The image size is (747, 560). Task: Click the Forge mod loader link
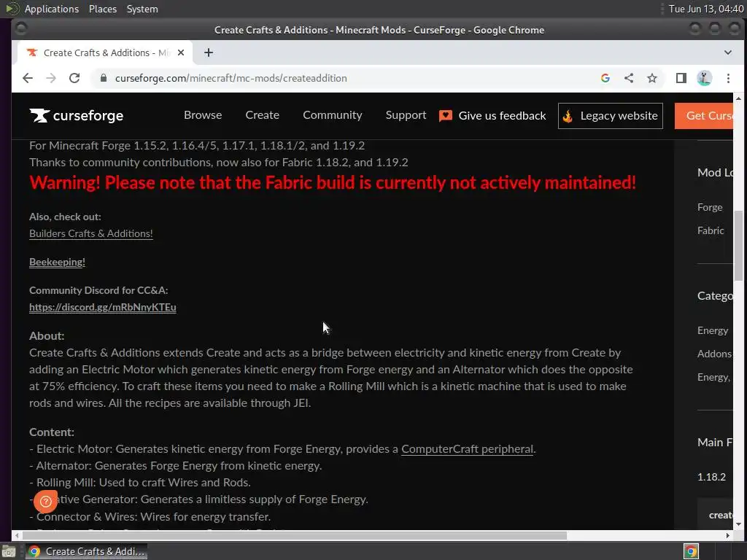(710, 208)
